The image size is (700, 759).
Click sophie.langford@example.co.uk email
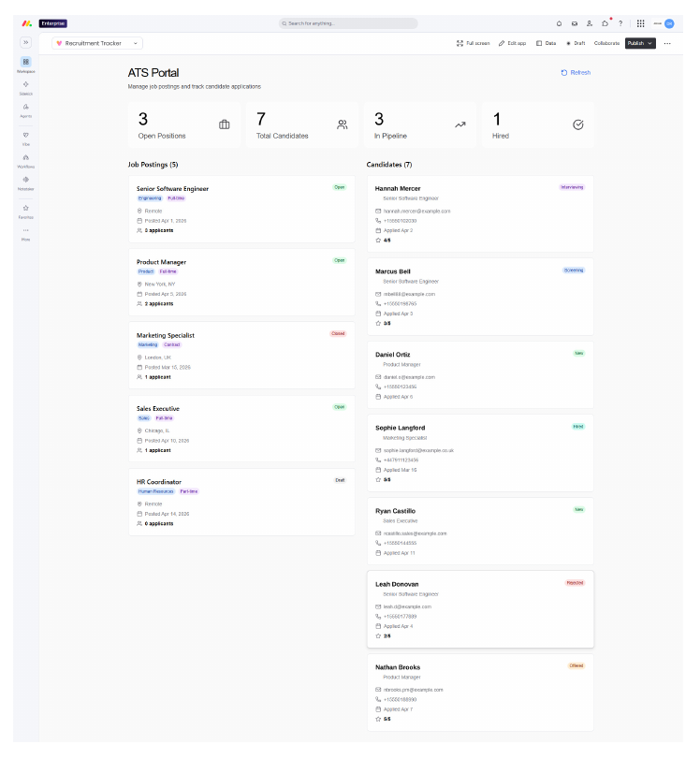pos(418,451)
